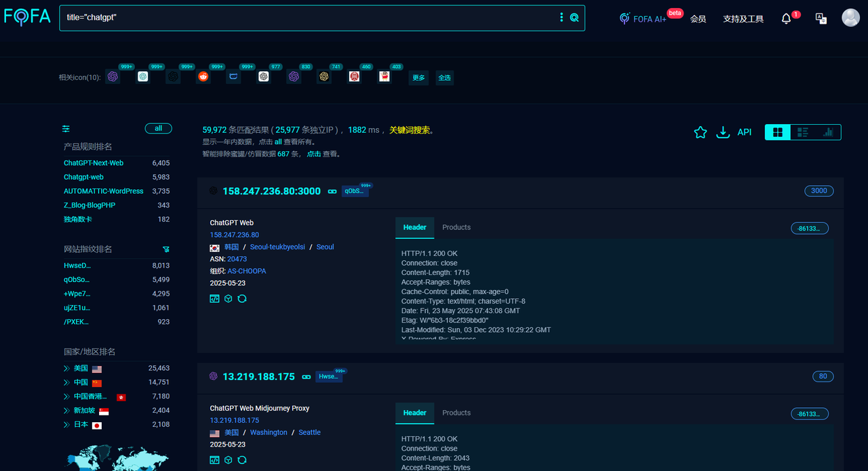
Task: Download the results via download icon
Action: [723, 132]
